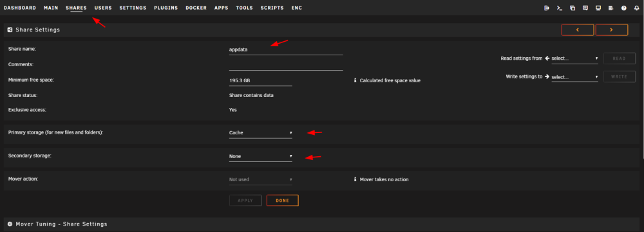Open the Notifications bell icon
This screenshot has width=644, height=232.
[637, 8]
